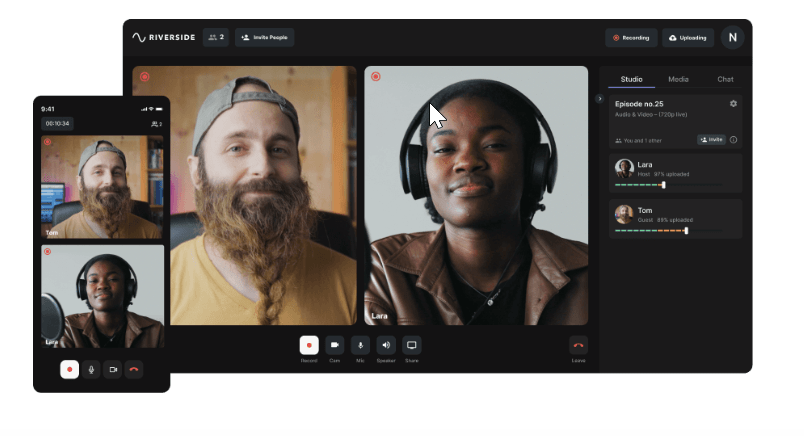Viewport: 804px width, 436px height.
Task: Open the participants count indicator
Action: click(x=216, y=37)
